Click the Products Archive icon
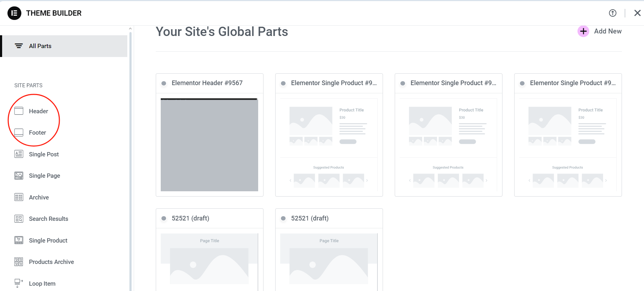The height and width of the screenshot is (291, 644). (19, 262)
